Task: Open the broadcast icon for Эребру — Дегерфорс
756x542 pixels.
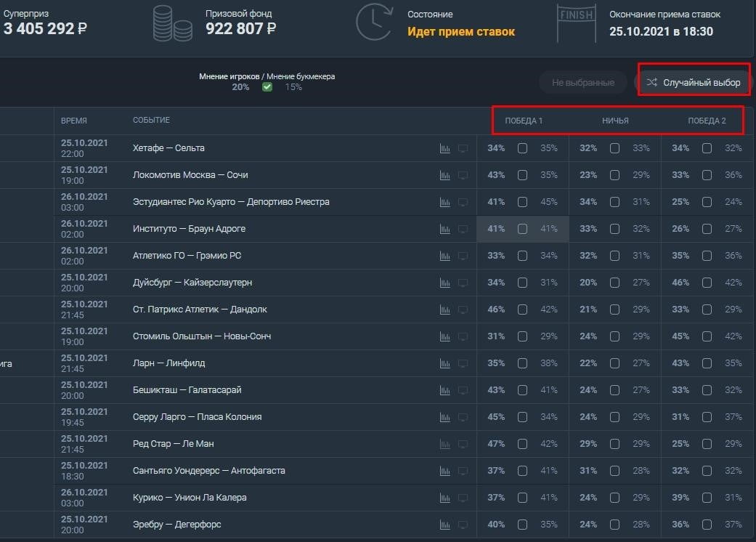Action: click(463, 525)
